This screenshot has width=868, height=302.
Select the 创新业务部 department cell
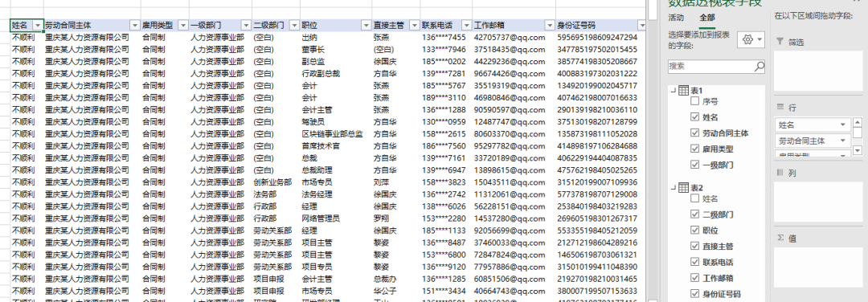coord(276,182)
